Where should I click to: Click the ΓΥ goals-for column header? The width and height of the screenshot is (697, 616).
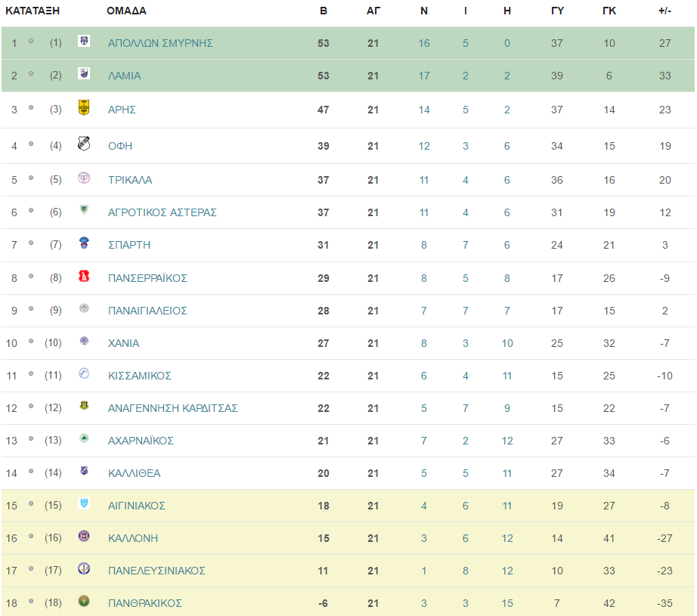[x=557, y=11]
